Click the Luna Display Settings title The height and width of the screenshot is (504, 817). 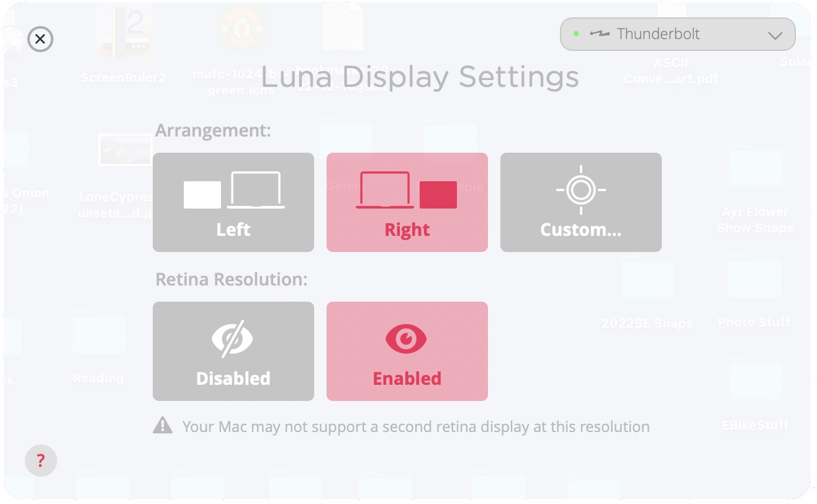pos(420,78)
